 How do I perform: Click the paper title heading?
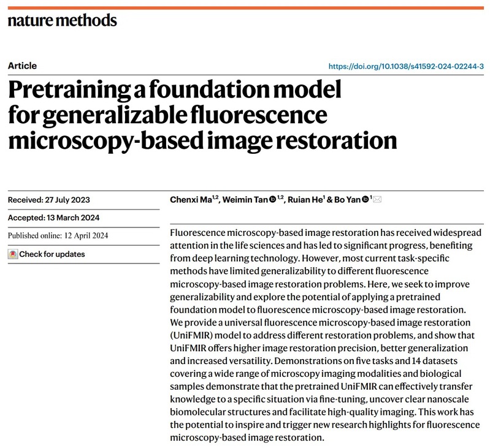click(202, 116)
